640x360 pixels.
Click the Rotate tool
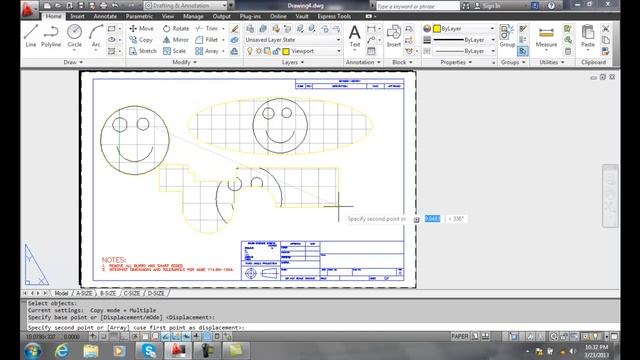(176, 29)
